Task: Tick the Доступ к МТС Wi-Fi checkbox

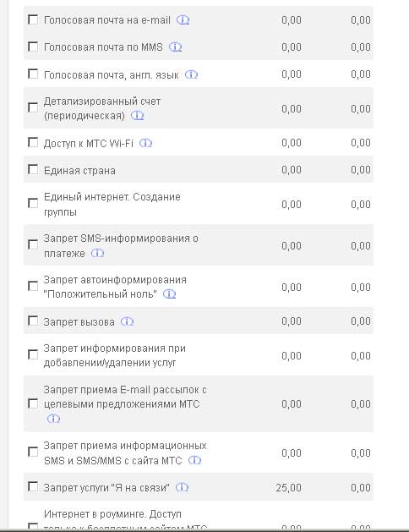Action: pos(33,142)
